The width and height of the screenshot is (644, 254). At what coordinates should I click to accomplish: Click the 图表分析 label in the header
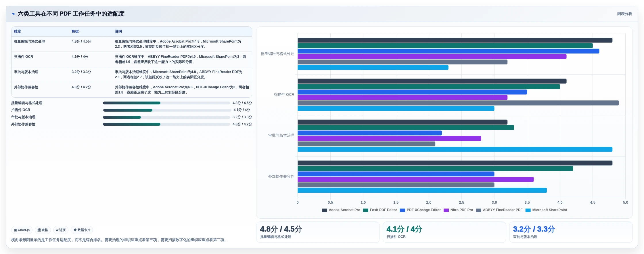pyautogui.click(x=624, y=14)
